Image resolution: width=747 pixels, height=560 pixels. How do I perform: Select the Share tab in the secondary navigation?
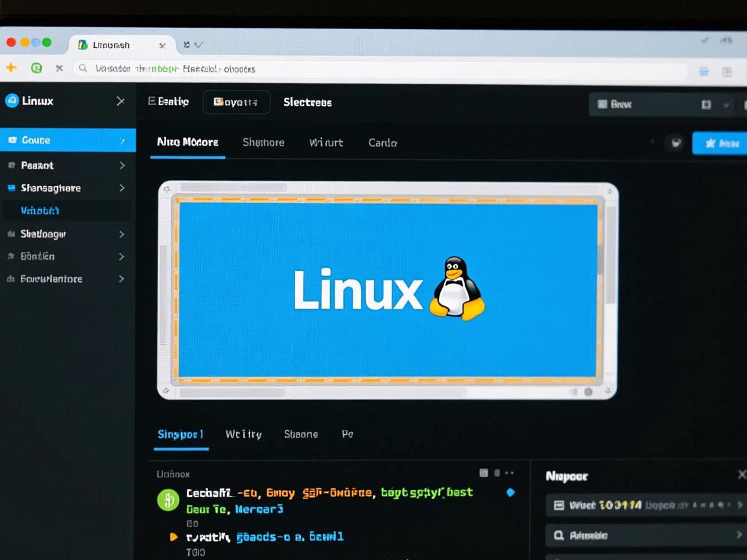(301, 434)
